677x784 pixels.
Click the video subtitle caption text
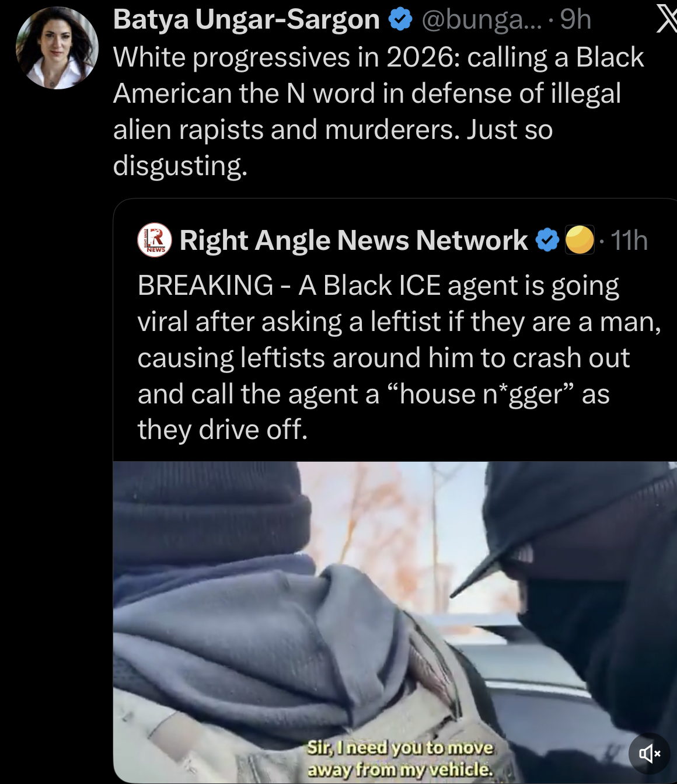click(x=400, y=758)
